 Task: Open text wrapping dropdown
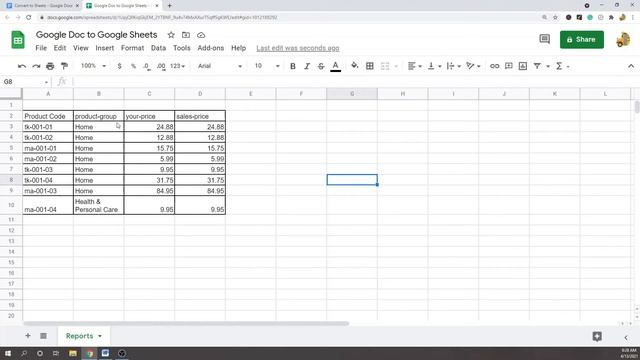pyautogui.click(x=453, y=66)
